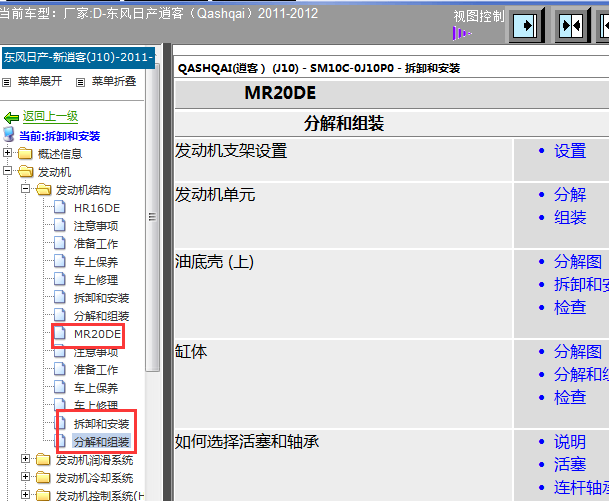Click the 发动机润滑系统 folder icon

point(43,459)
